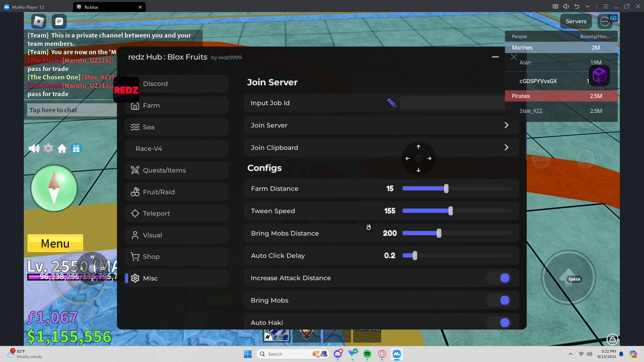Click the Tap here to chat box
The width and height of the screenshot is (644, 362).
coord(72,110)
